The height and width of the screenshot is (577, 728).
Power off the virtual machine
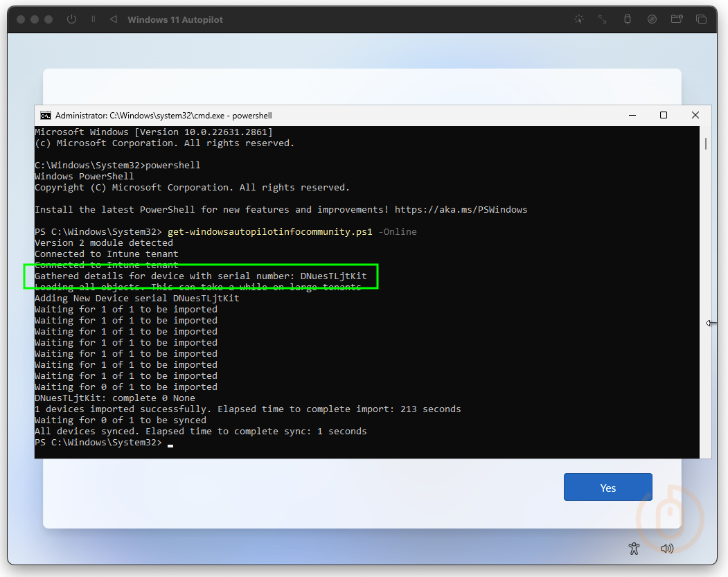71,19
